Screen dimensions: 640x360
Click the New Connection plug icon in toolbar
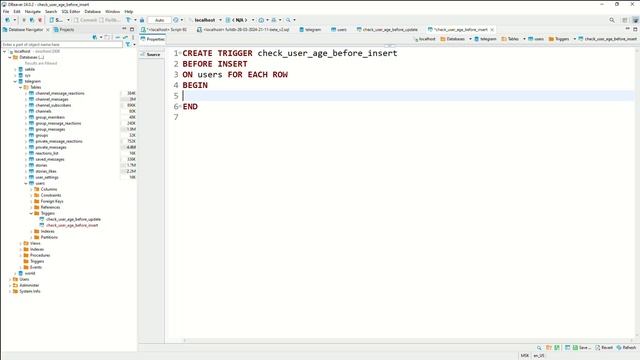click(x=7, y=20)
